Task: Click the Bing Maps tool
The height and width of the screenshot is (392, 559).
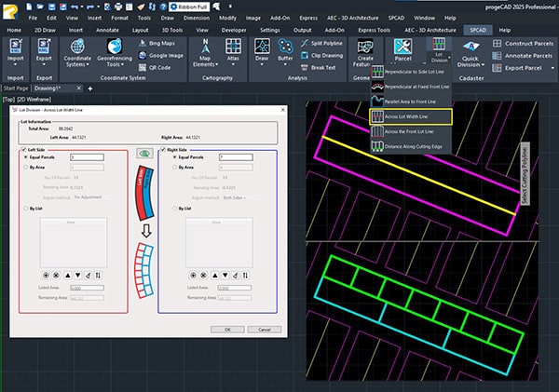Action: point(157,43)
